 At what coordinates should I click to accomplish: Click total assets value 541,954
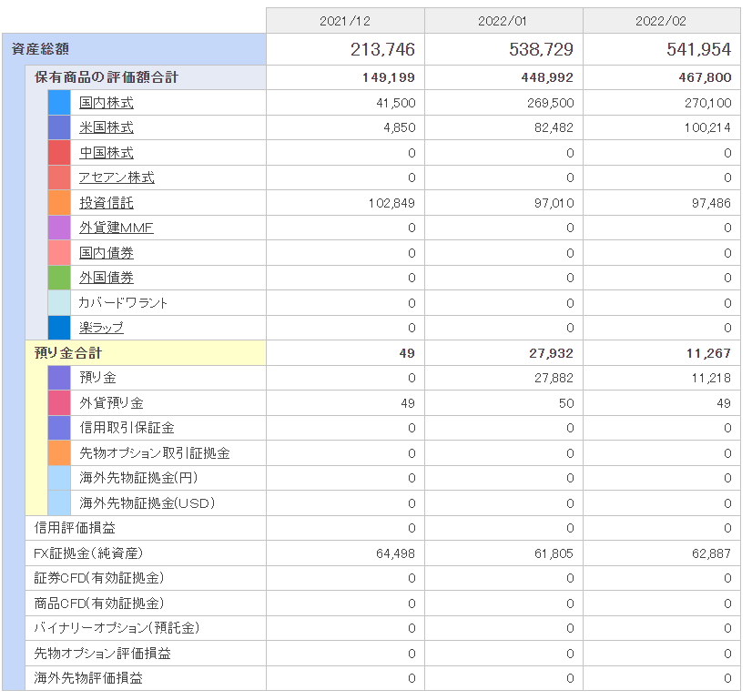(x=699, y=49)
